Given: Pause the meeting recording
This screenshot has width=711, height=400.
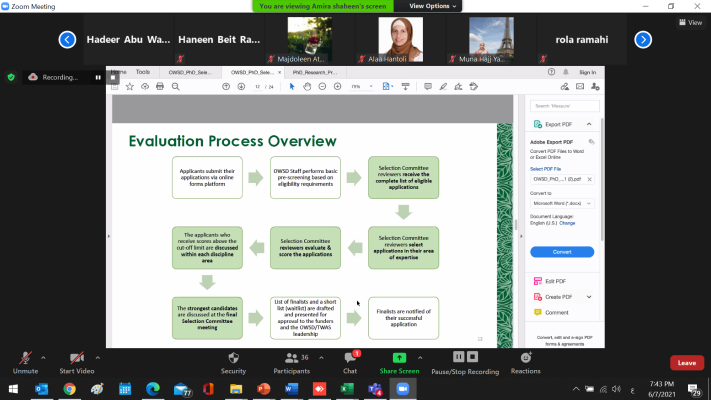Looking at the screenshot, I should tap(459, 356).
